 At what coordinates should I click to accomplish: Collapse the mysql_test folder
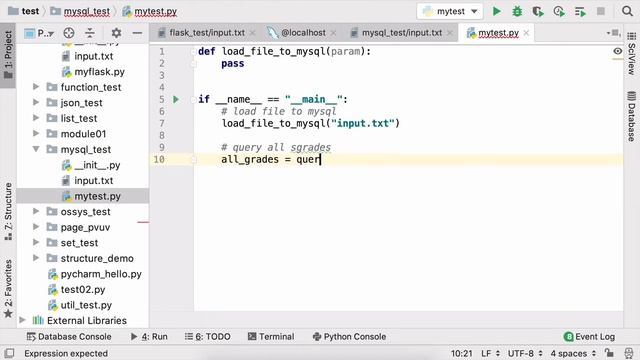(x=36, y=149)
